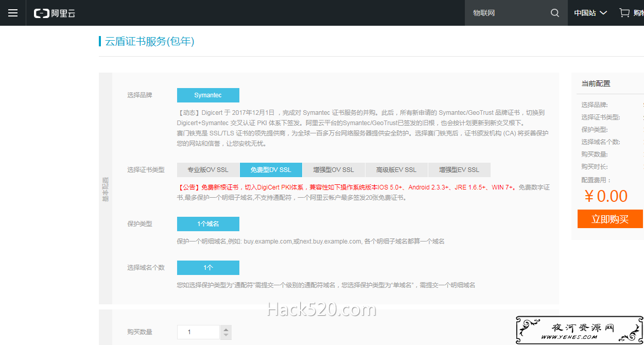Choose the 专业版OV SSL certificate type
Image resolution: width=644 pixels, height=345 pixels.
(208, 170)
